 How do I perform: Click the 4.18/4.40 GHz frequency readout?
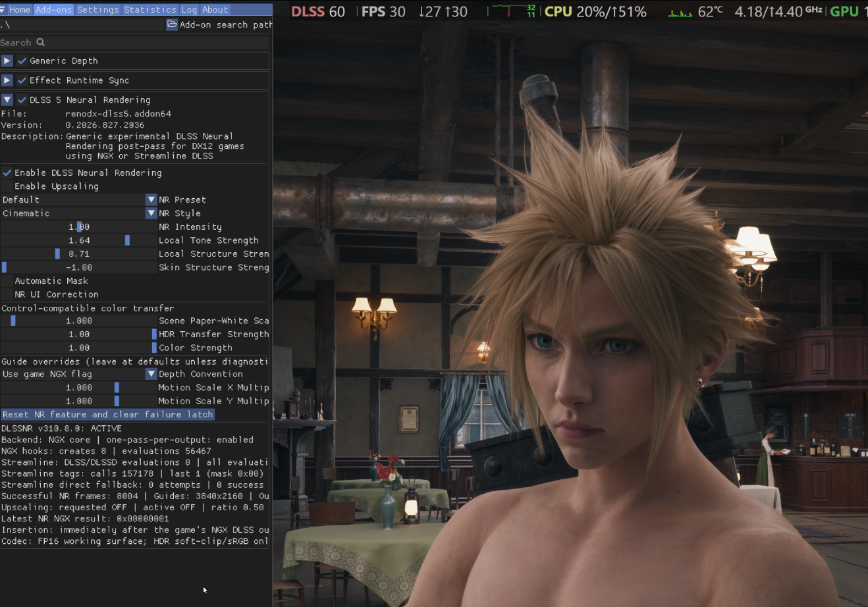tap(778, 12)
